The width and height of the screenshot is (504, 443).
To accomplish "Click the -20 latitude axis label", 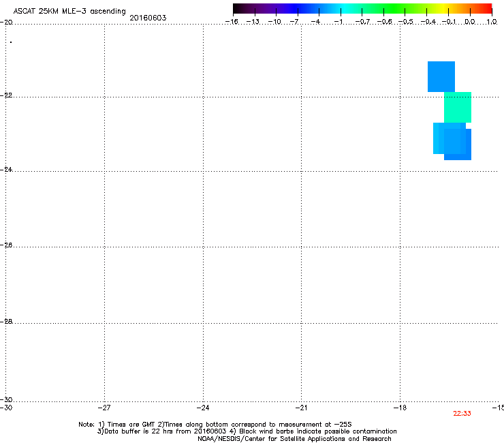I will [6, 22].
